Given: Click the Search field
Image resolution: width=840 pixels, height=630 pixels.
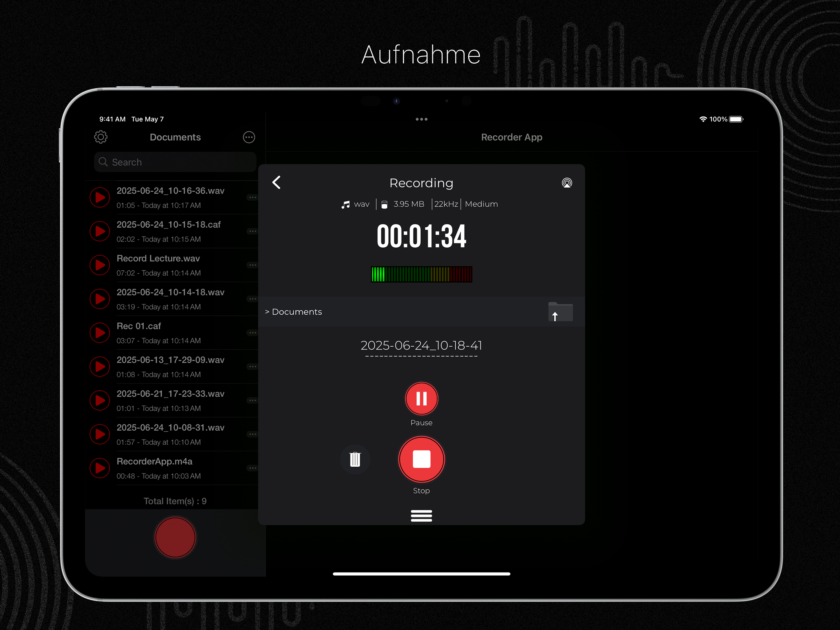Looking at the screenshot, I should coord(175,162).
